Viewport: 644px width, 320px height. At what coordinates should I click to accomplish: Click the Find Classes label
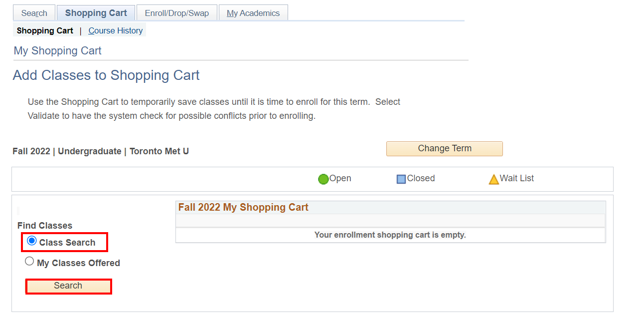(x=44, y=226)
